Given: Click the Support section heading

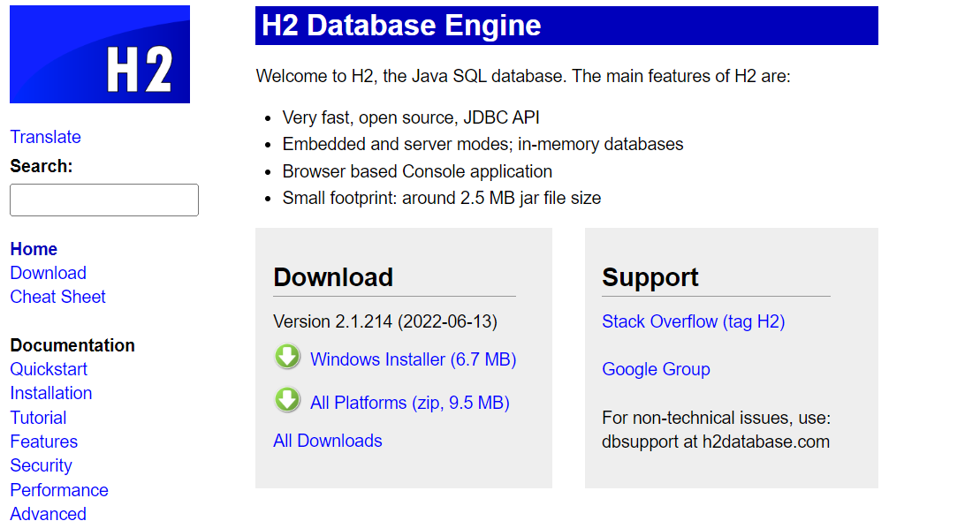Looking at the screenshot, I should [x=650, y=277].
